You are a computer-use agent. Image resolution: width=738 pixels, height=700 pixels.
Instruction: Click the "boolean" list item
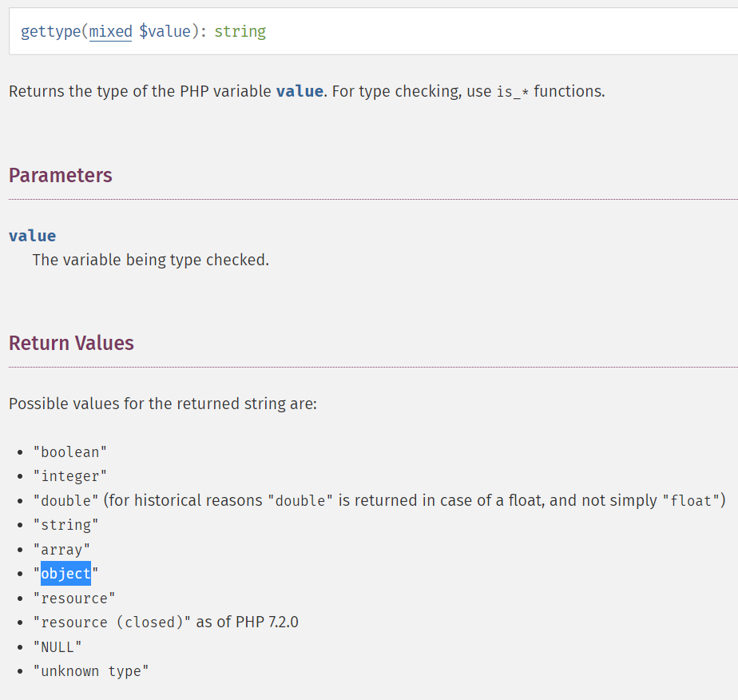pyautogui.click(x=69, y=452)
